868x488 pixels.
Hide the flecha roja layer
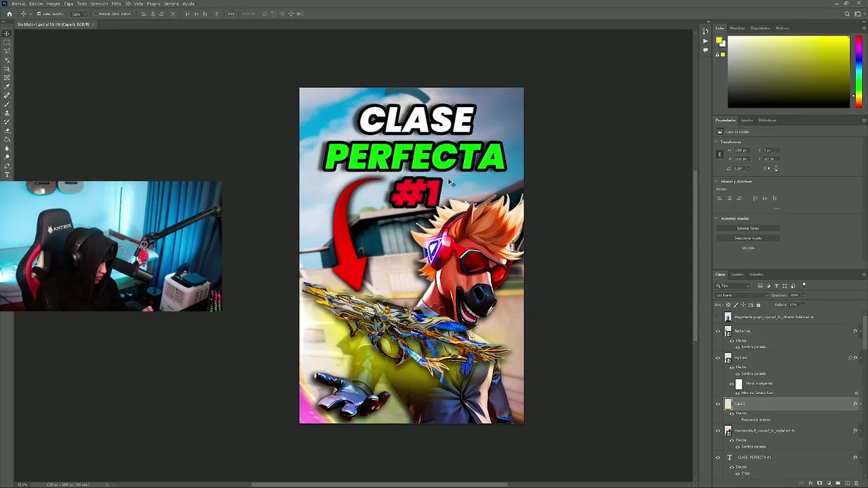pos(717,331)
